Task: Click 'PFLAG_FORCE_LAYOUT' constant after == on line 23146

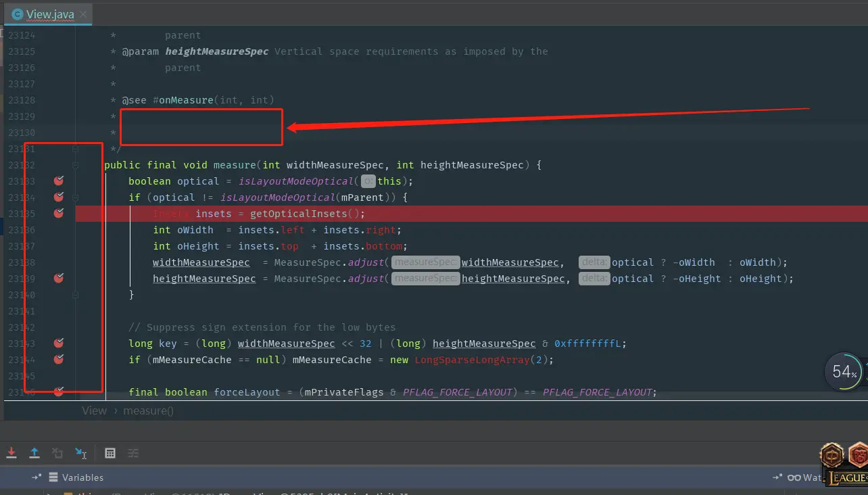Action: coord(598,392)
